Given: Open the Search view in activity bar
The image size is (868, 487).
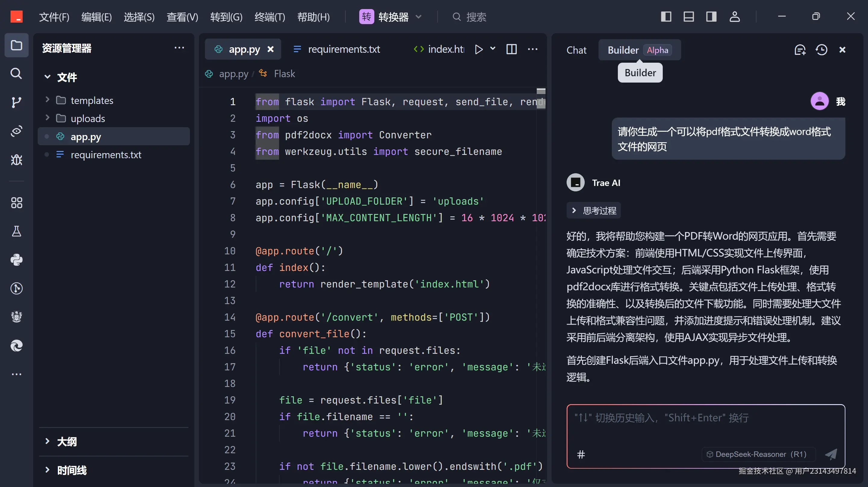Looking at the screenshot, I should (x=16, y=74).
